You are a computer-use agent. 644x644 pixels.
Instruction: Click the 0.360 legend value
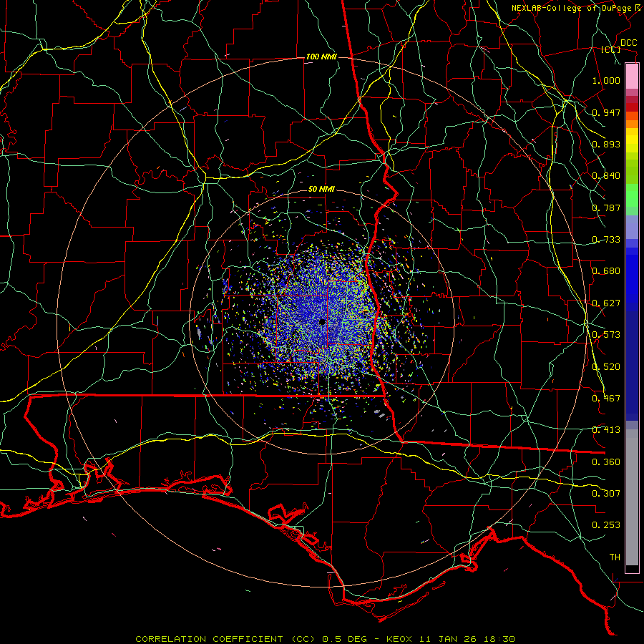point(606,462)
